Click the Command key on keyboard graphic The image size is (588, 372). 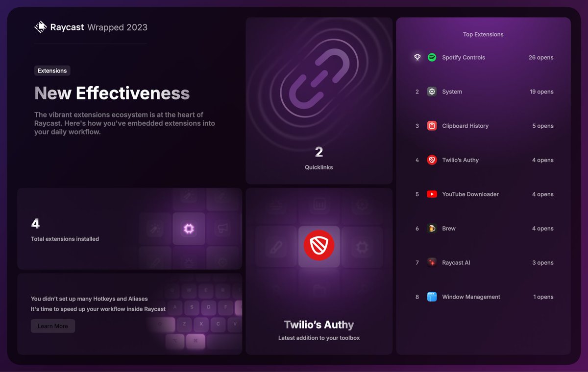click(x=196, y=341)
